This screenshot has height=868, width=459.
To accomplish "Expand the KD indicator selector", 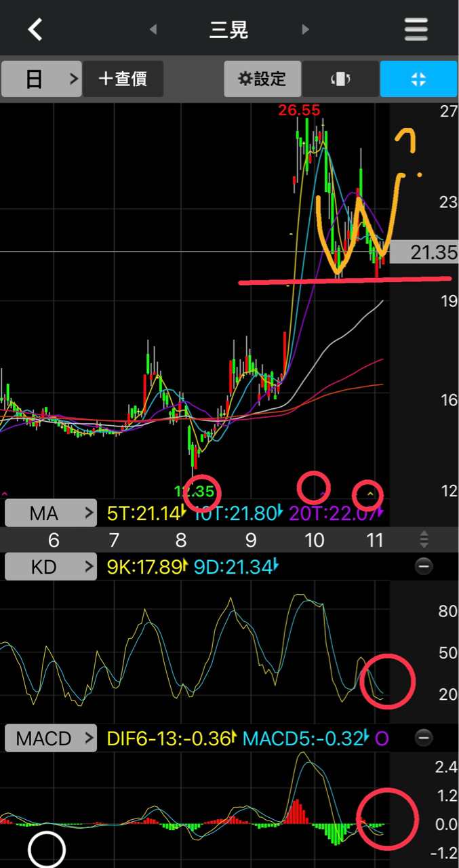I will tap(51, 566).
